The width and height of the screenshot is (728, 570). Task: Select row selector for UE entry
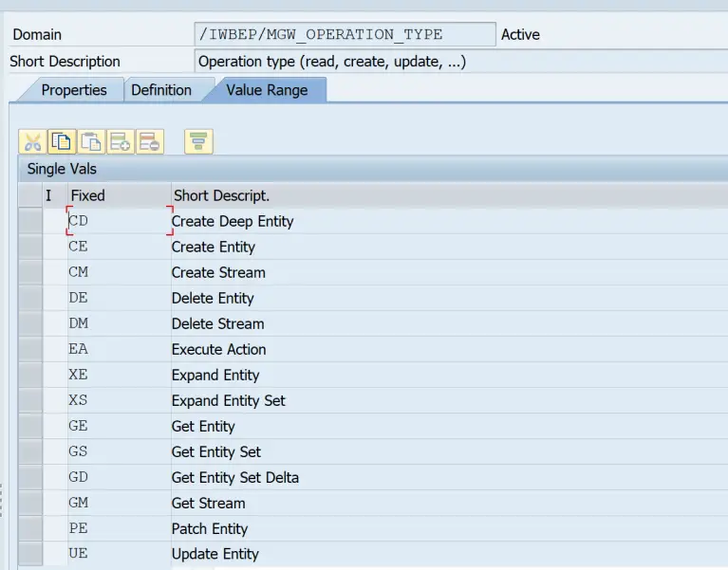30,555
